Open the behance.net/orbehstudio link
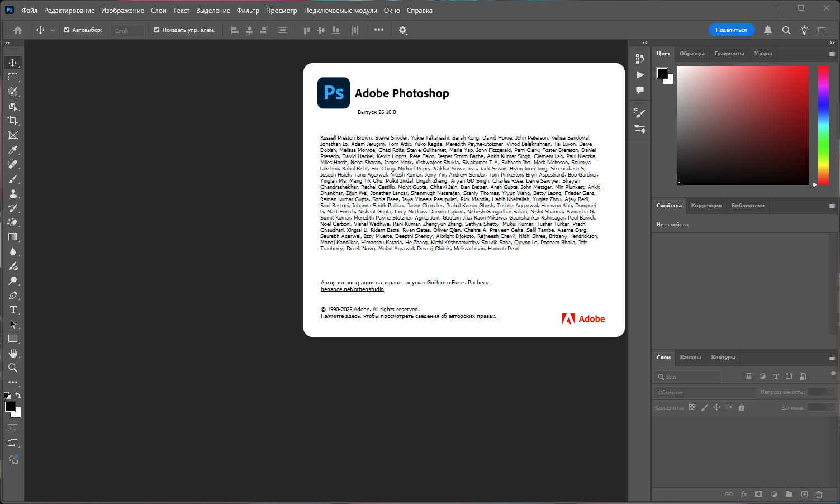The image size is (840, 504). click(x=352, y=289)
